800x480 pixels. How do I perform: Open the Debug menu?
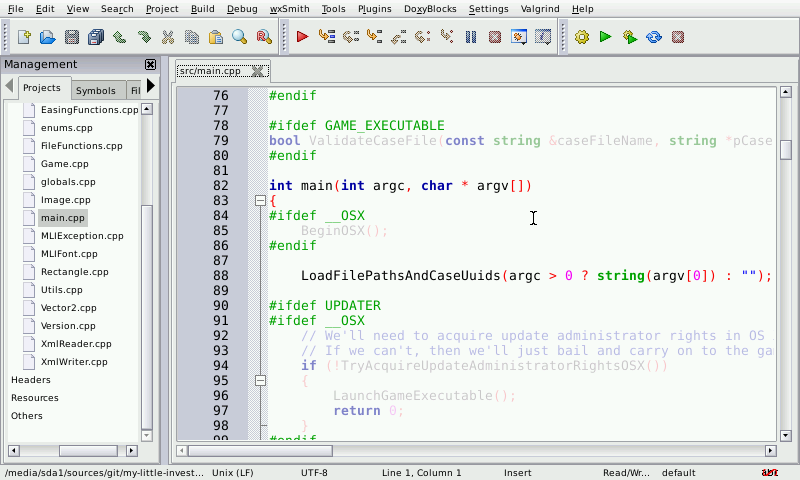(x=242, y=9)
